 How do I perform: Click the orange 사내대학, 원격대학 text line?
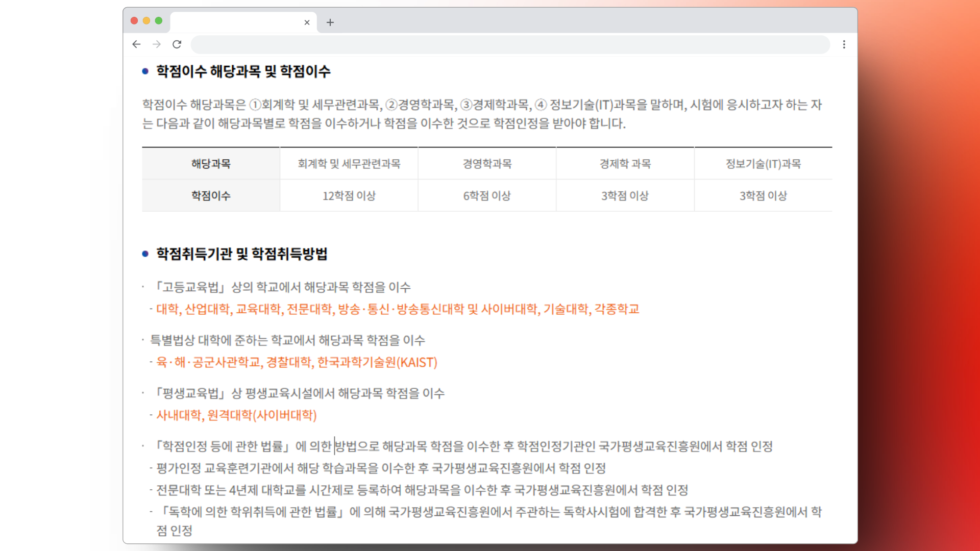click(x=236, y=415)
